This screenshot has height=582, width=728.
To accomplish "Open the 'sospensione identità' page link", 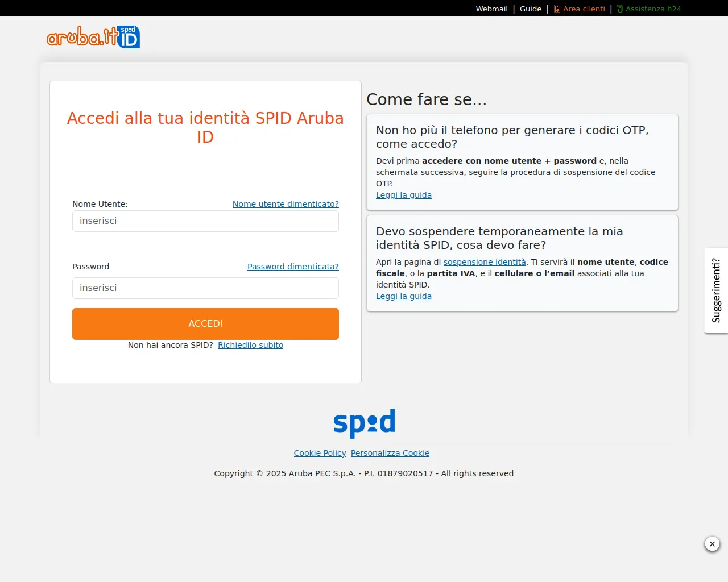I will [x=485, y=262].
